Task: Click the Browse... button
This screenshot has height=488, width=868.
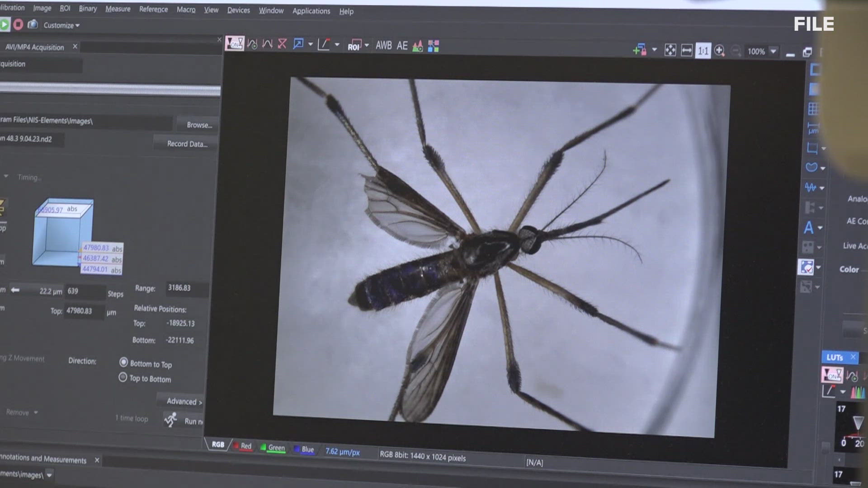Action: point(199,125)
